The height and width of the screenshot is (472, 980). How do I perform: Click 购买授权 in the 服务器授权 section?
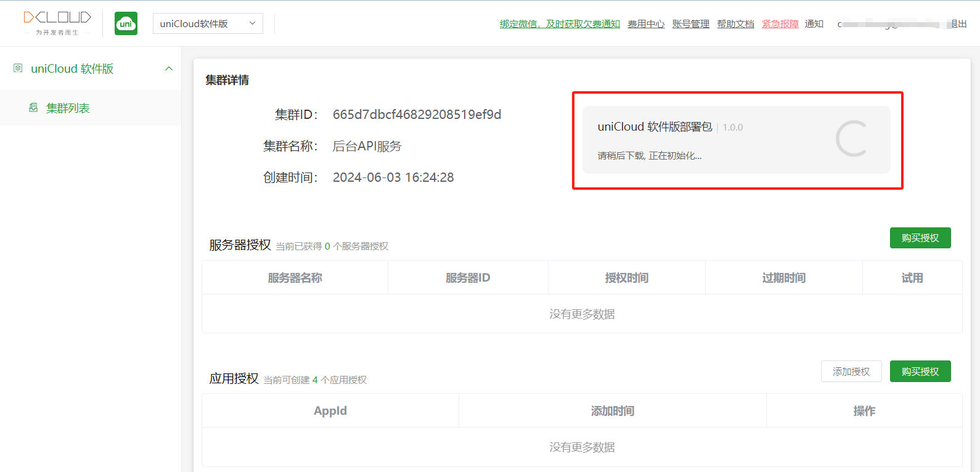[x=920, y=238]
